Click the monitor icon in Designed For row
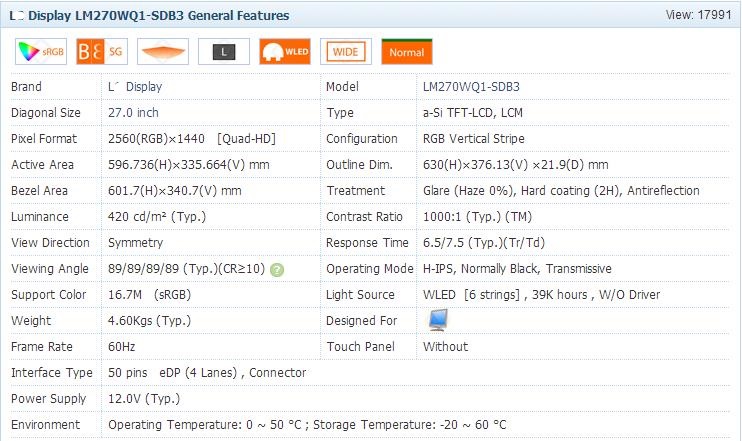This screenshot has height=441, width=742. pyautogui.click(x=438, y=320)
